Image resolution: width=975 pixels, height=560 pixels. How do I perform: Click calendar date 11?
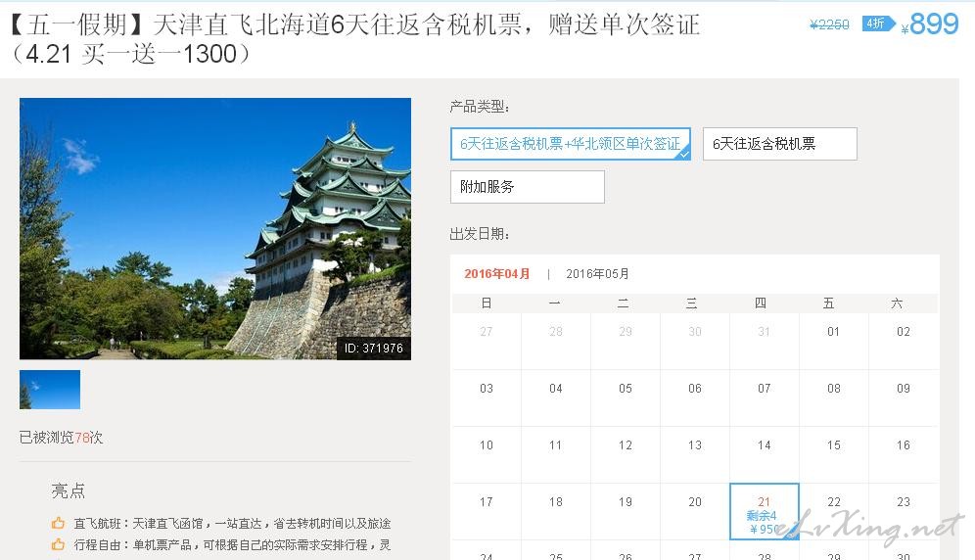(556, 444)
